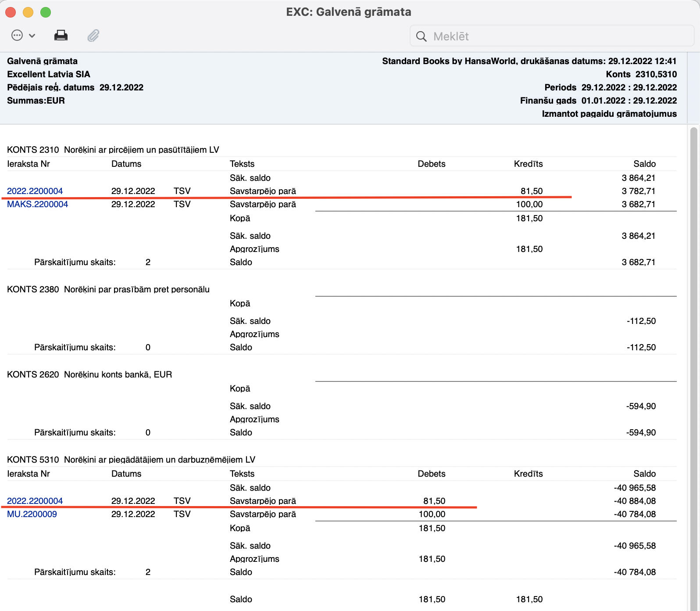Select the KONTS 2310 account heading
This screenshot has width=700, height=611.
point(113,150)
